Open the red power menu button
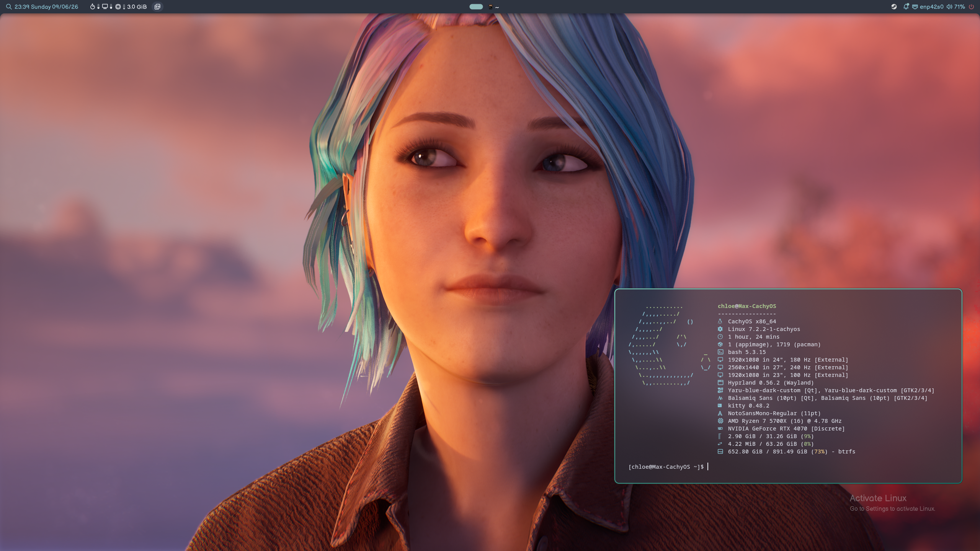Viewport: 980px width, 551px height. coord(971,7)
